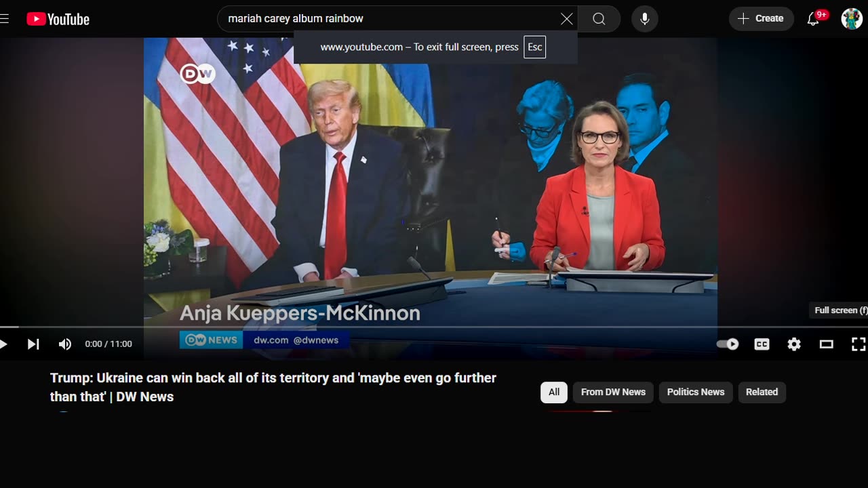Screen dimensions: 868x488
Task: Start voice search with microphone
Action: (x=645, y=19)
